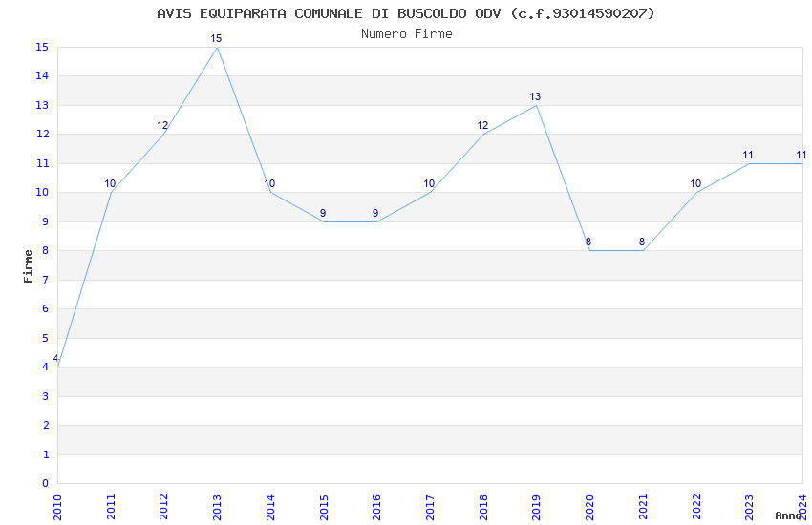Select the 2017 x-axis year label
Viewport: 812px width, 525px height.
430,507
